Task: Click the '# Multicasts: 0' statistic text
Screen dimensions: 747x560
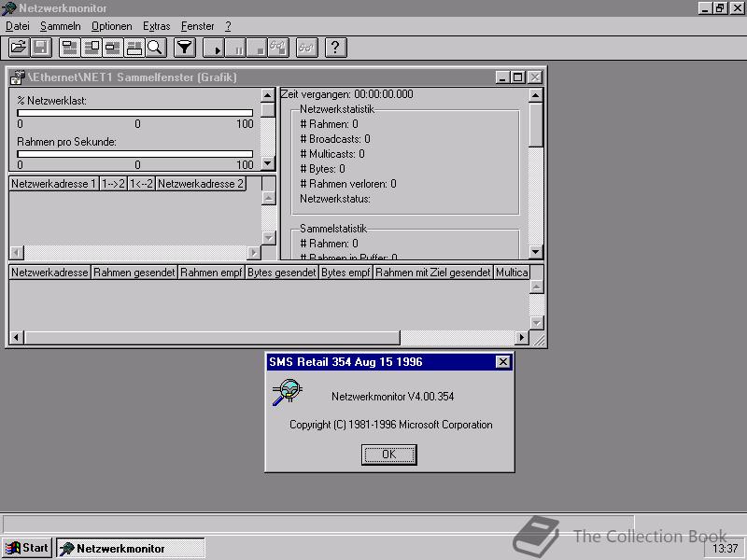Action: click(332, 154)
